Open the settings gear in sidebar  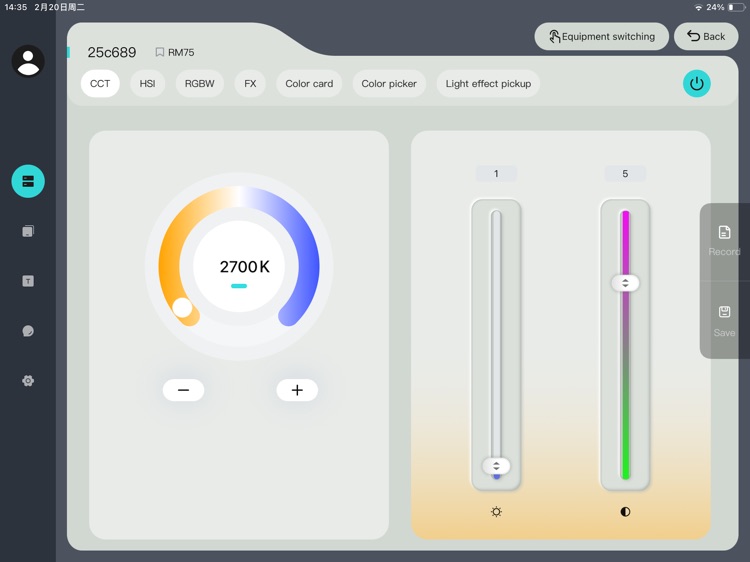pos(28,381)
